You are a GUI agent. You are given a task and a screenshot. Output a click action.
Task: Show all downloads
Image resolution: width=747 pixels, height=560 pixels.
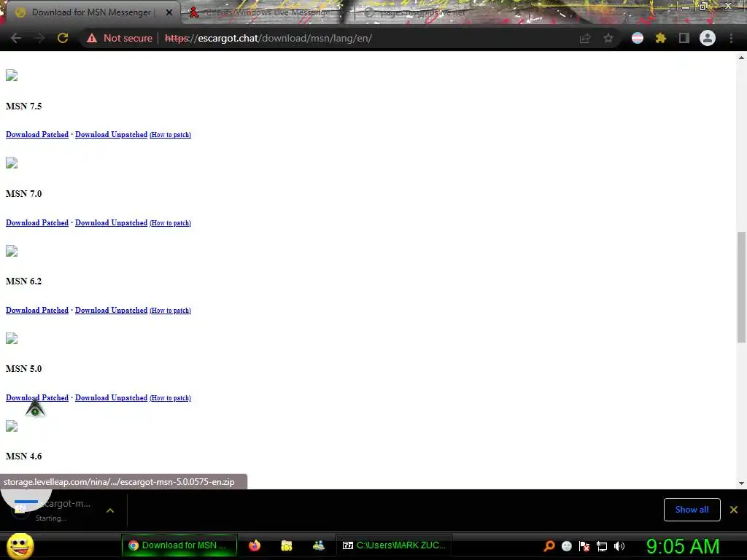click(692, 510)
